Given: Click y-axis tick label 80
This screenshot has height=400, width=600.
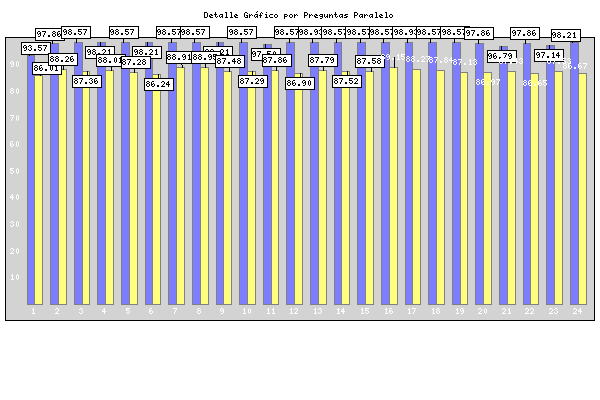Looking at the screenshot, I should [15, 91].
